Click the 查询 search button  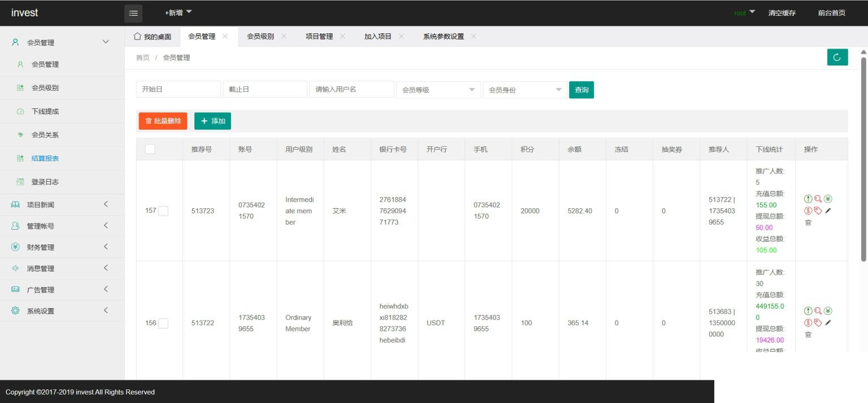[581, 90]
